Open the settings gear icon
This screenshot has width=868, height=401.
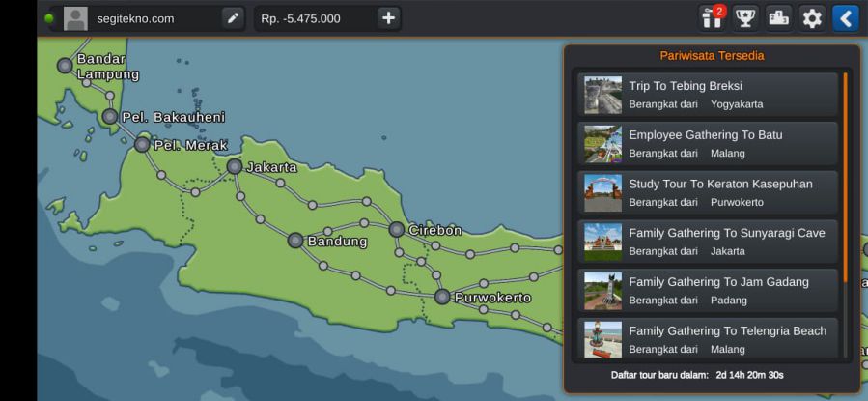811,17
